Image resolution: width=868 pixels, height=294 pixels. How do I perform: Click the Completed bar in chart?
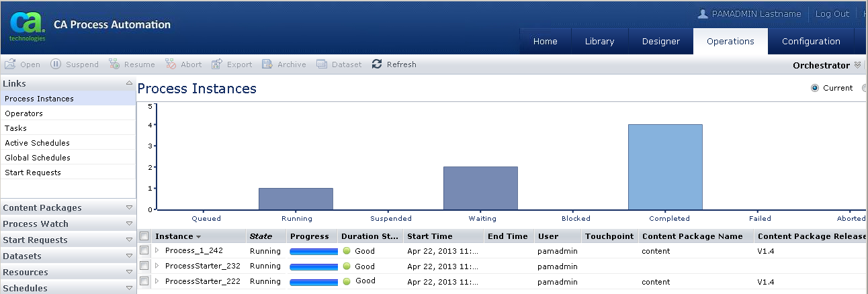(666, 167)
